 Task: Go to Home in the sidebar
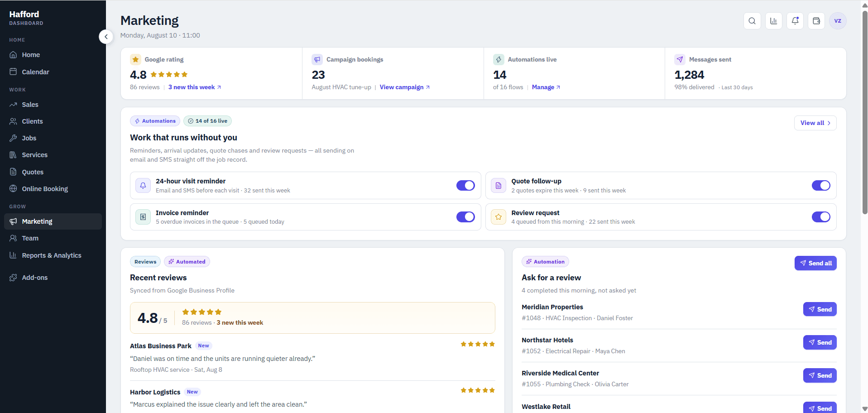(x=53, y=55)
